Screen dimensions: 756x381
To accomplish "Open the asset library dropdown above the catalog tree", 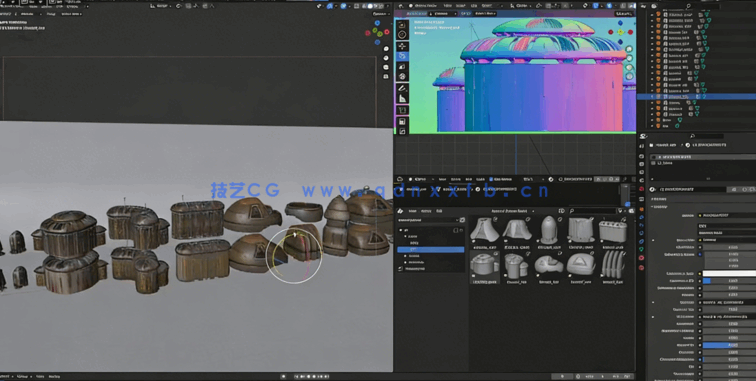I will pos(428,220).
